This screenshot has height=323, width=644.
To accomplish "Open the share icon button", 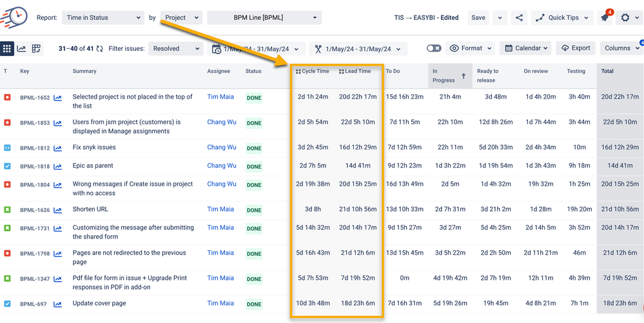I will point(519,17).
